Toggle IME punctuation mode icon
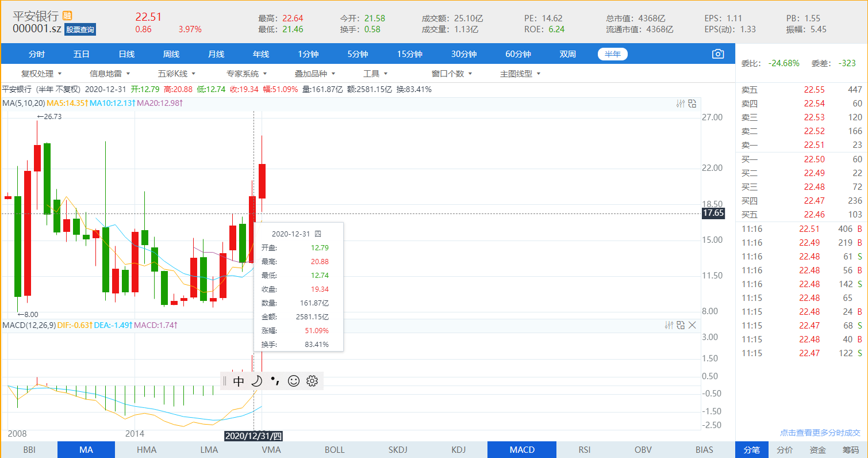The image size is (868, 458). (275, 381)
